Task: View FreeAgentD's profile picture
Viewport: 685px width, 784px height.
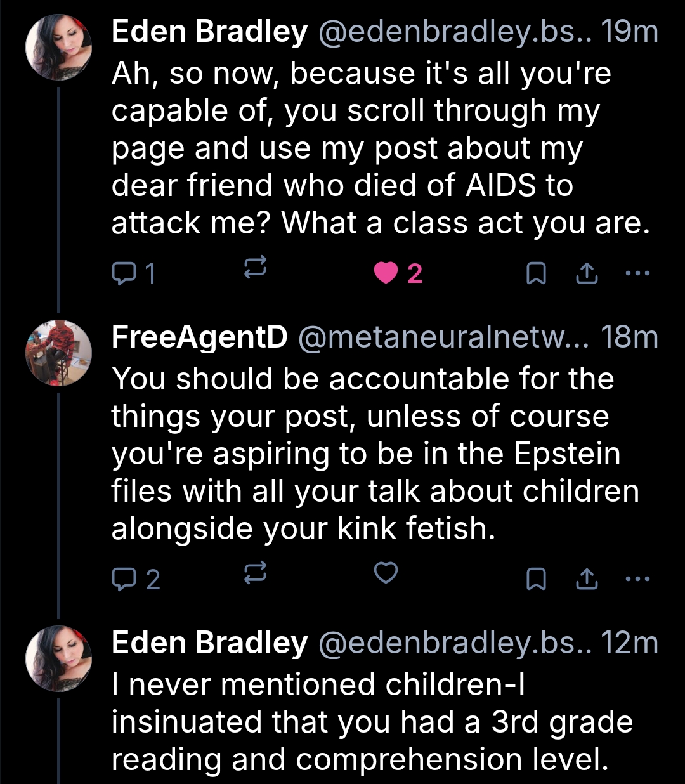Action: [x=58, y=353]
